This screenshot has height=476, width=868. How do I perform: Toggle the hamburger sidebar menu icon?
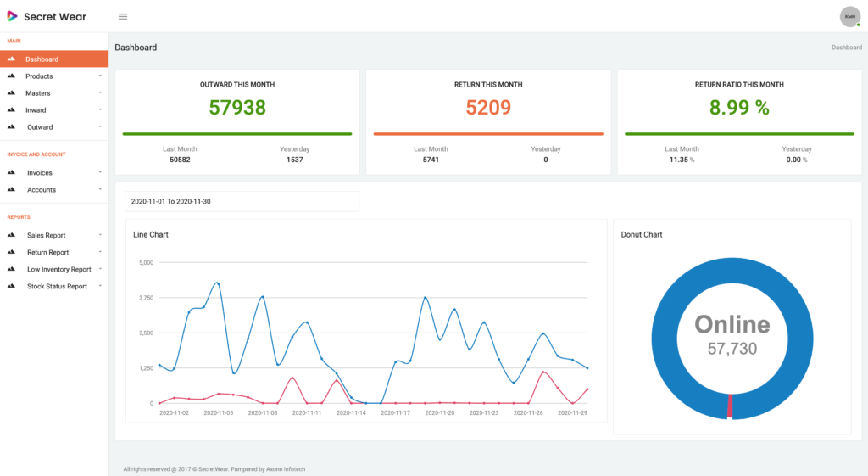(123, 16)
